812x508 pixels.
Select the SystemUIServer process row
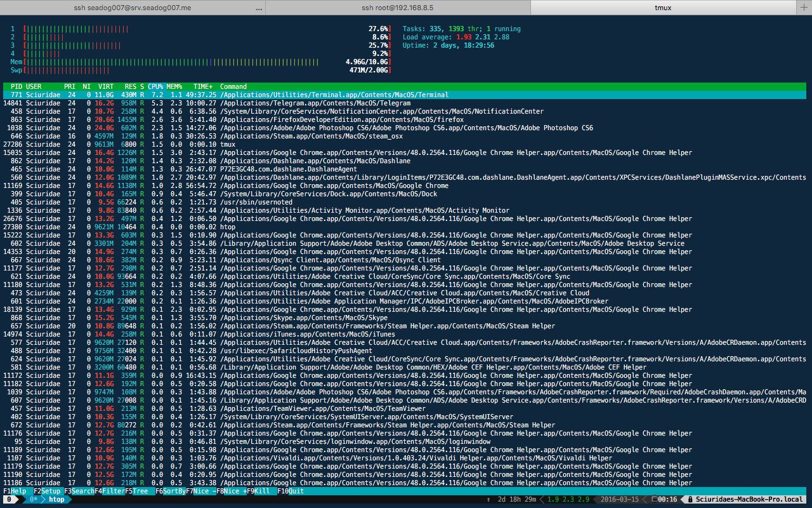(405, 417)
